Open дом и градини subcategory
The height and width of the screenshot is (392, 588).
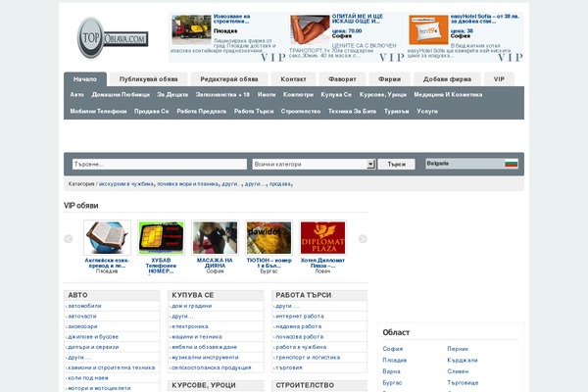click(x=192, y=306)
